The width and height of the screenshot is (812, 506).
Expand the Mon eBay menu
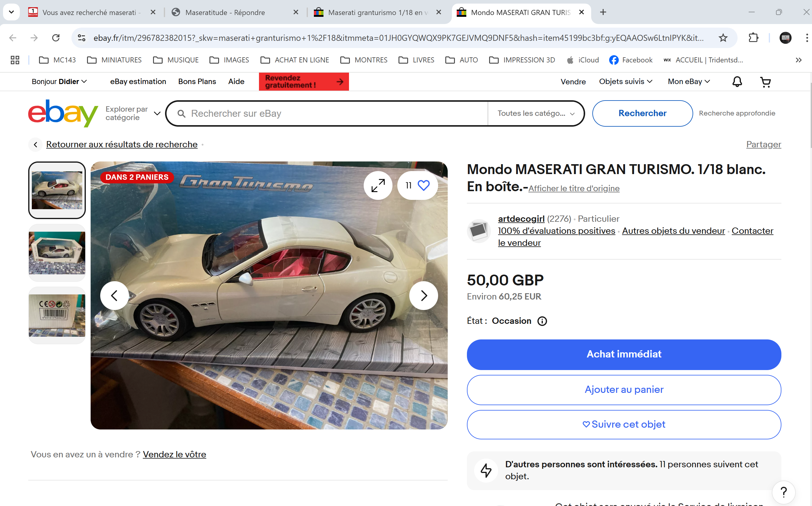tap(689, 82)
